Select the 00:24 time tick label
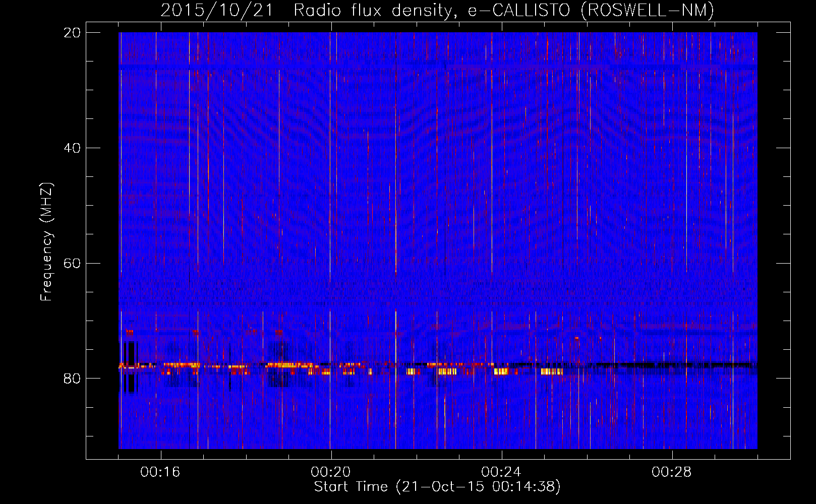 tap(501, 472)
